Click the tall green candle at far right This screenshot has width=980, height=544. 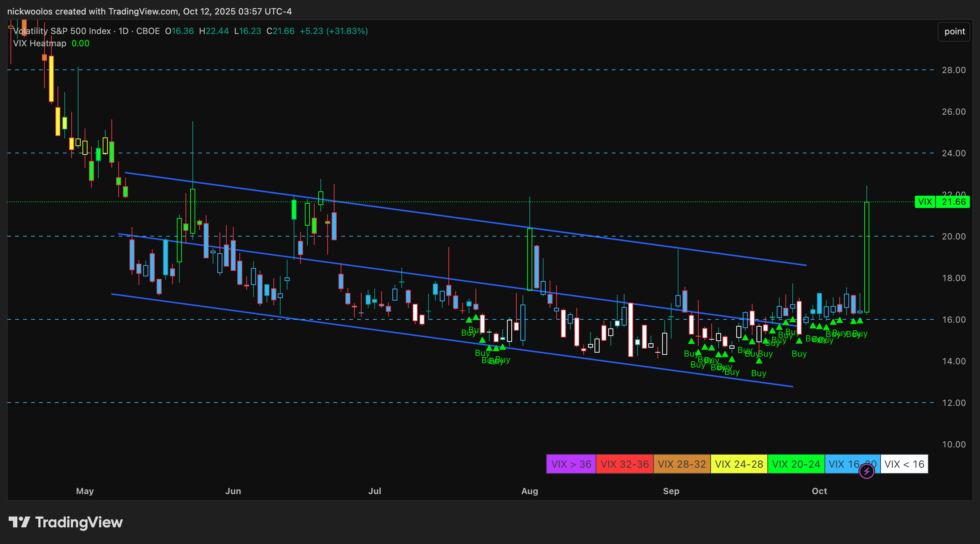coord(866,257)
